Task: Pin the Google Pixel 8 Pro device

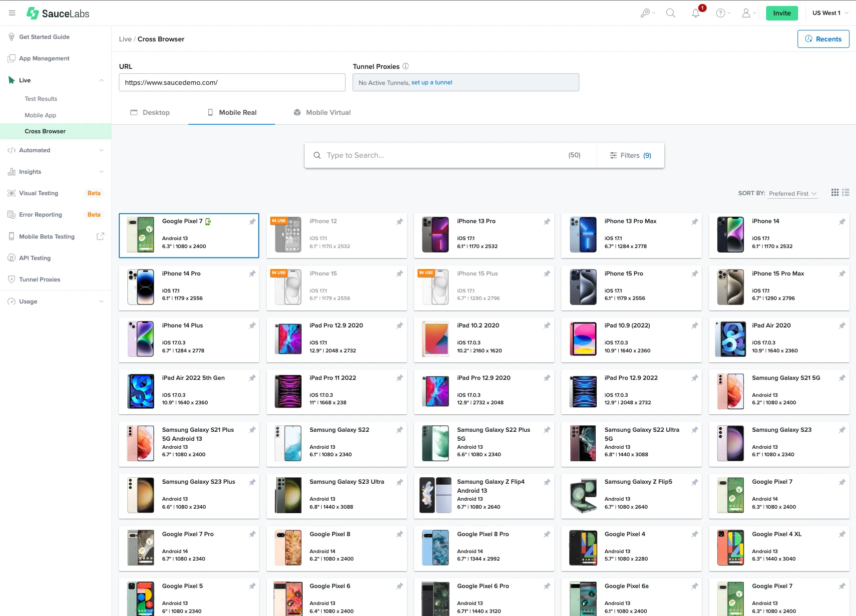Action: point(547,534)
